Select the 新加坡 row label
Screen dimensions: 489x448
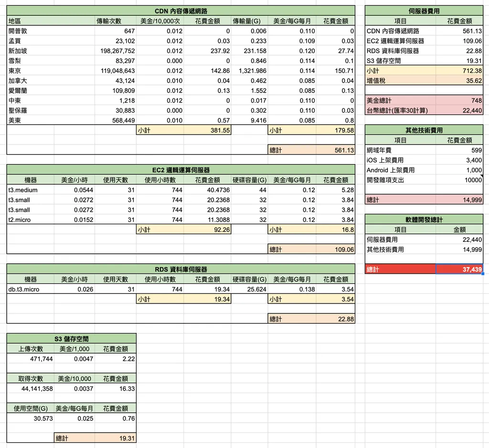(x=51, y=51)
